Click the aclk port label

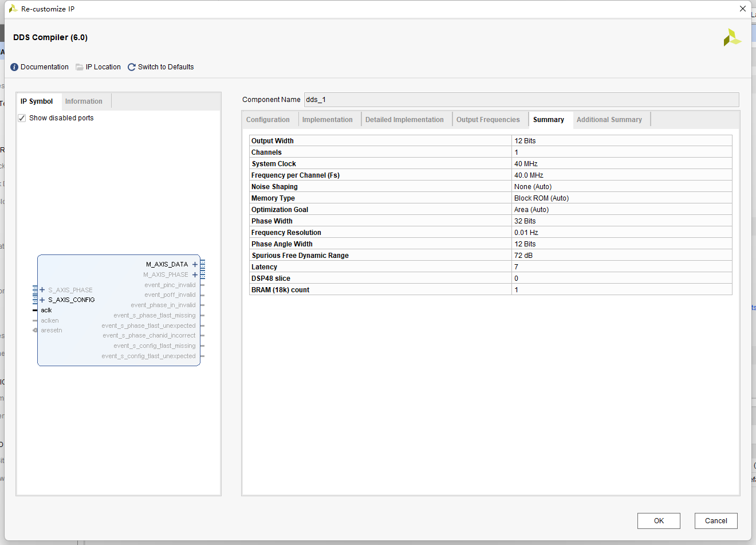(46, 310)
